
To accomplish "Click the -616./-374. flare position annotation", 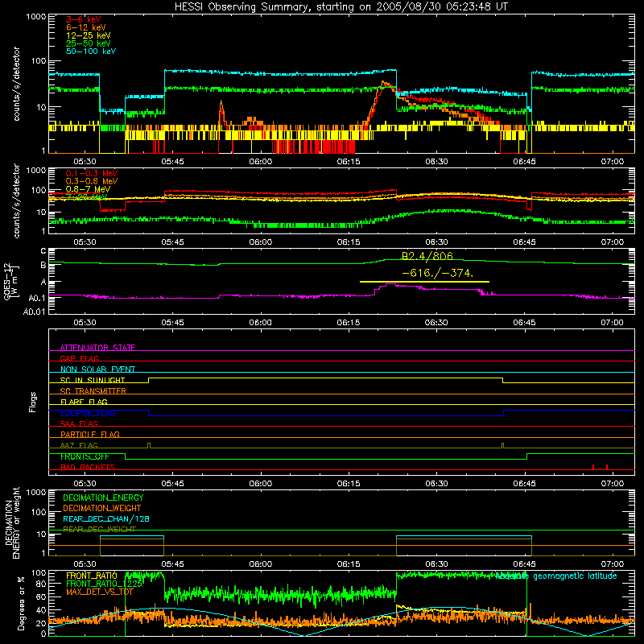I will (x=437, y=273).
